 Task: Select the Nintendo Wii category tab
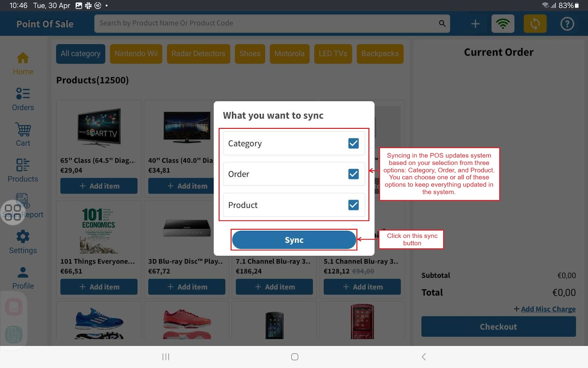tap(136, 54)
